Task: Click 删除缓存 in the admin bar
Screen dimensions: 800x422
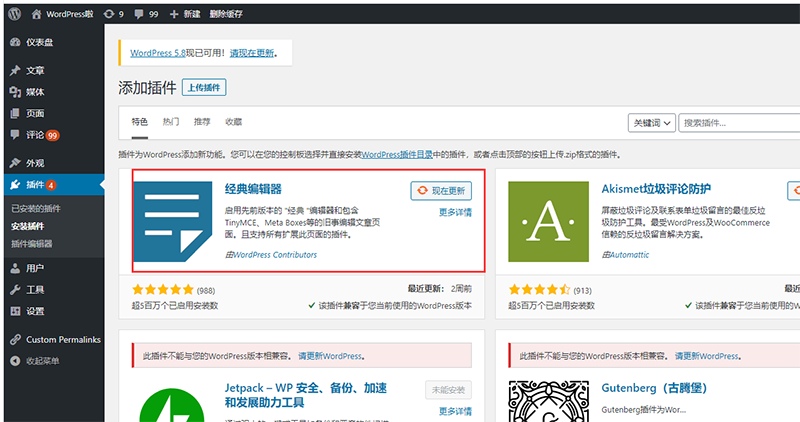Action: [x=226, y=14]
